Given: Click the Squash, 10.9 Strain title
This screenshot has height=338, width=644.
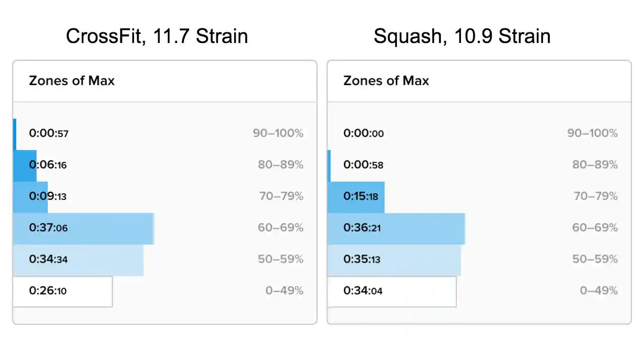Looking at the screenshot, I should pyautogui.click(x=462, y=36).
